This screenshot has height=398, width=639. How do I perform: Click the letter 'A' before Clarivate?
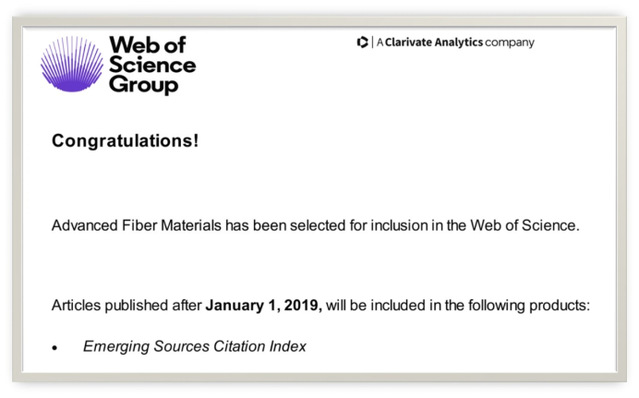click(380, 42)
